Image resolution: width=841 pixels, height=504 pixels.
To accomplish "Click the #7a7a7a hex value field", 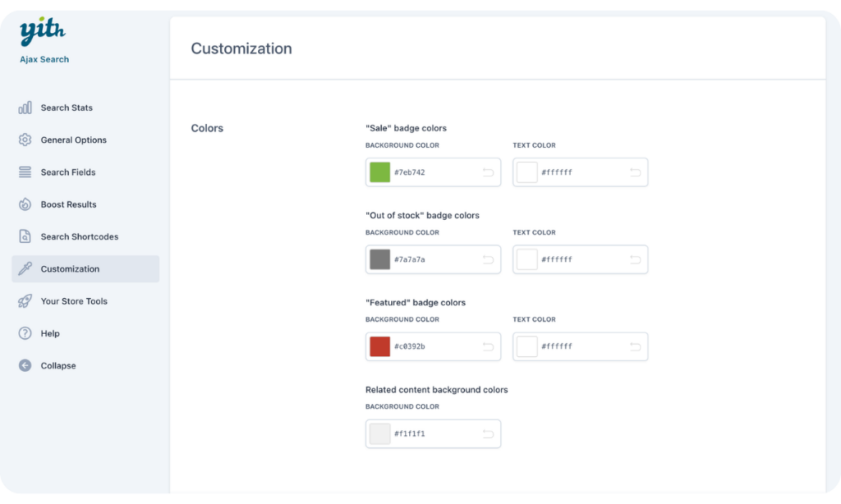I will [x=434, y=259].
